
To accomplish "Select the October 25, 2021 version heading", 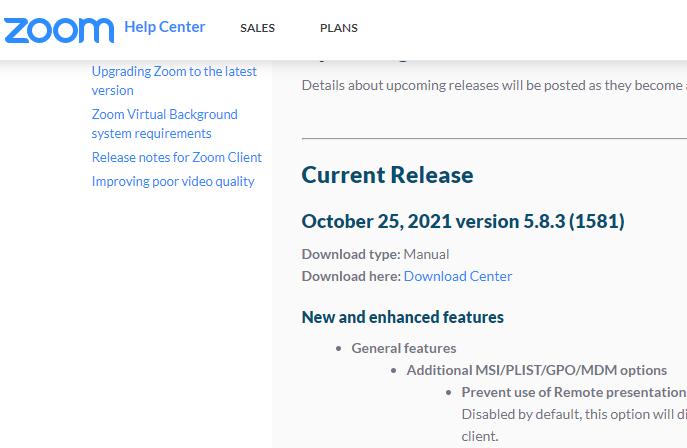I will [463, 221].
